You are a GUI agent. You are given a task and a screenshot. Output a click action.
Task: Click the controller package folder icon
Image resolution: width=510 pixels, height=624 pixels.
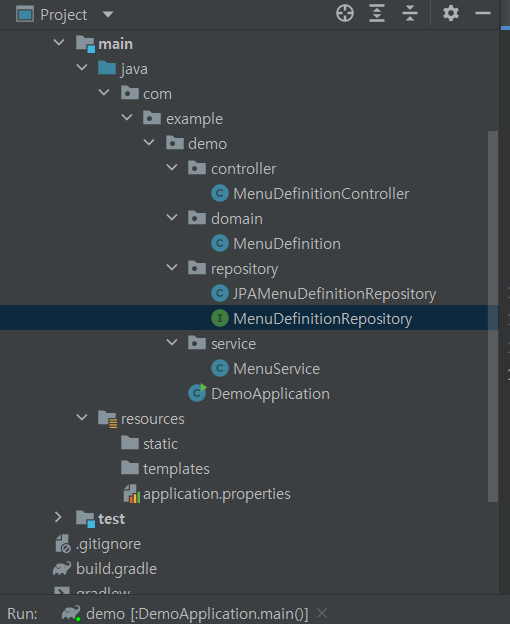point(197,168)
